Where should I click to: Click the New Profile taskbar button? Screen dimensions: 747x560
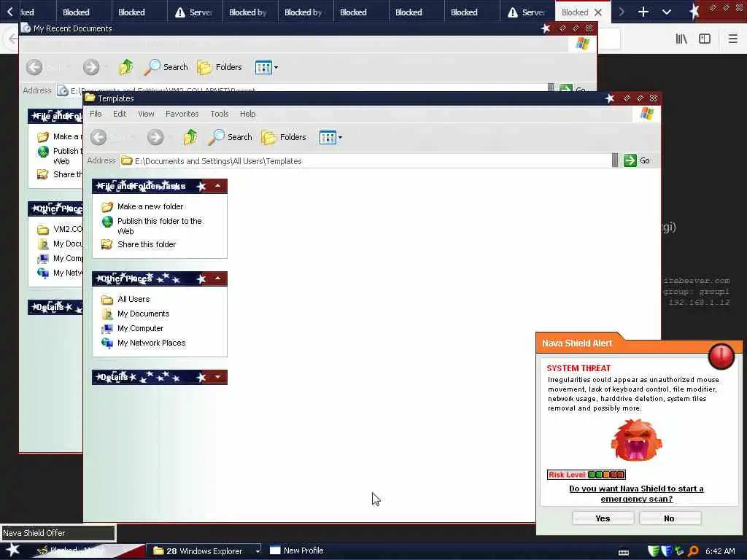click(x=297, y=551)
